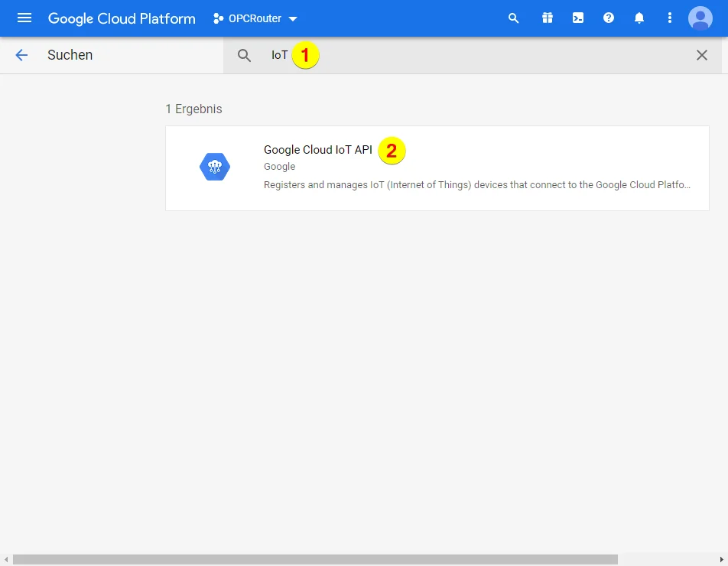
Task: Go back with the blue arrow
Action: tap(21, 55)
